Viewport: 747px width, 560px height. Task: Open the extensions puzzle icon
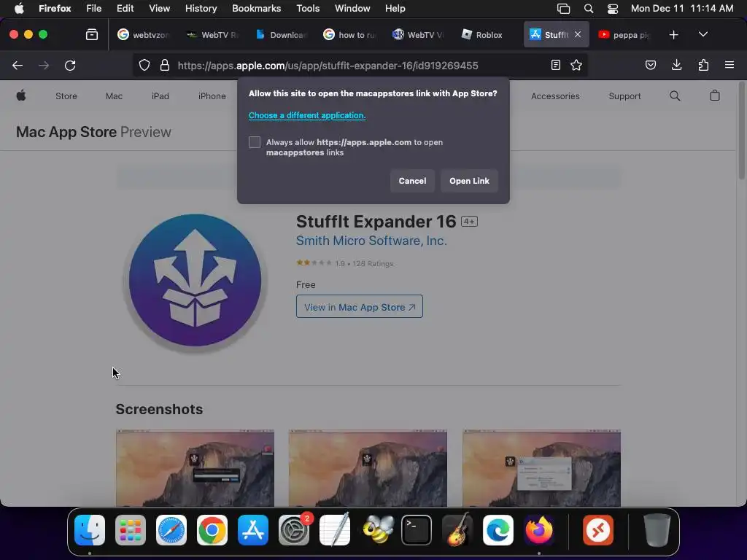[703, 65]
